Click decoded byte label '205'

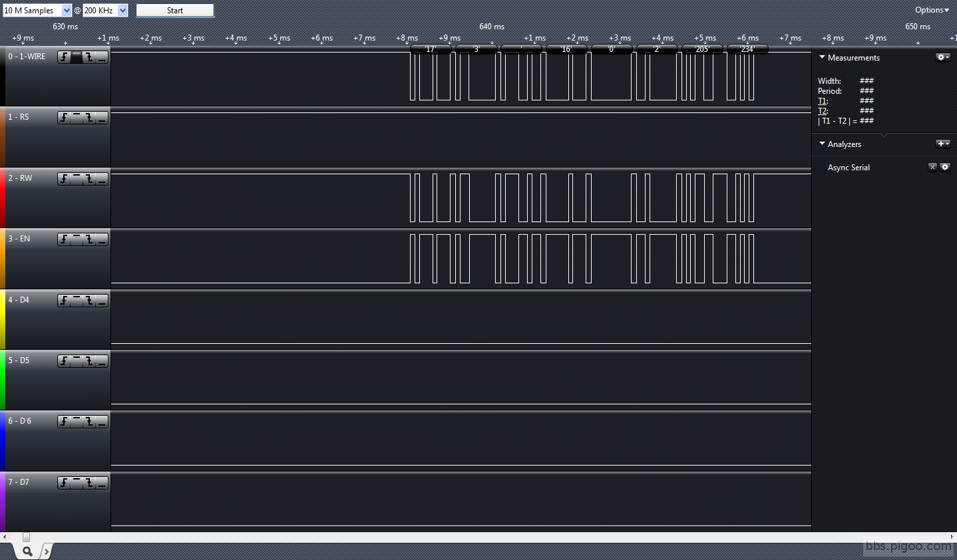click(702, 49)
